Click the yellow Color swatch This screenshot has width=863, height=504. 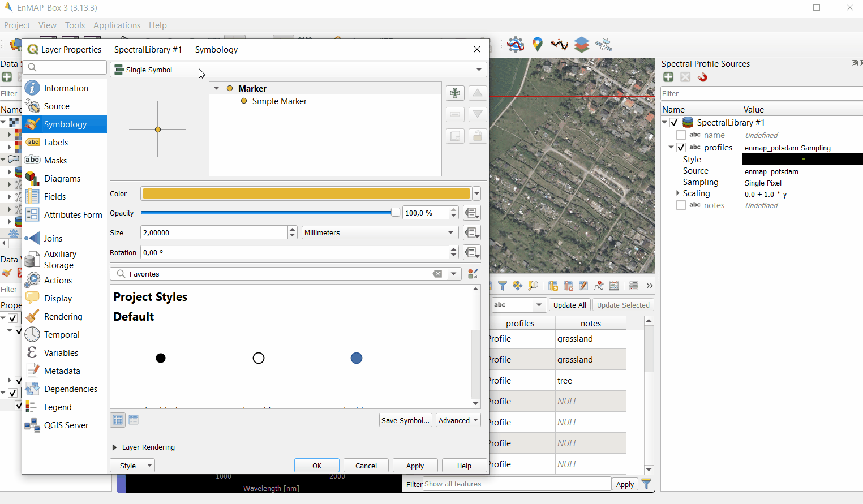click(x=306, y=193)
